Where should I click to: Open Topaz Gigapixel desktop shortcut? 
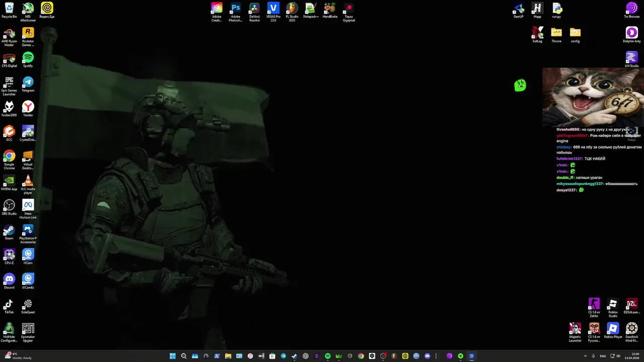(x=349, y=12)
